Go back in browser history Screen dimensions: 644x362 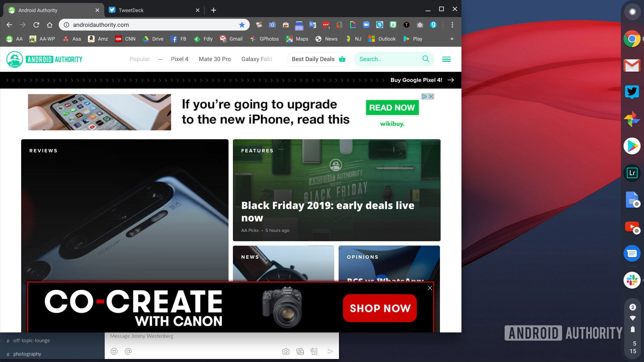click(x=9, y=25)
